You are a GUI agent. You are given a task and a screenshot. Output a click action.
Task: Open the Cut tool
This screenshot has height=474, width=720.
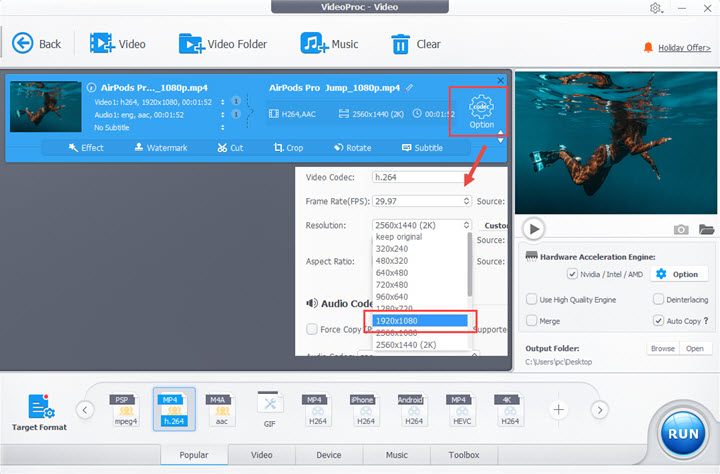tap(230, 148)
